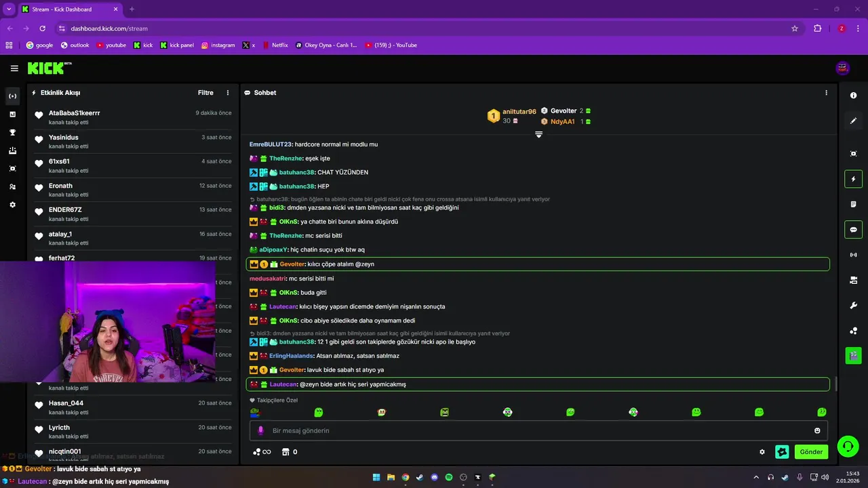Image resolution: width=868 pixels, height=488 pixels.
Task: Click the Hasan_044 follow event
Action: coord(134,407)
